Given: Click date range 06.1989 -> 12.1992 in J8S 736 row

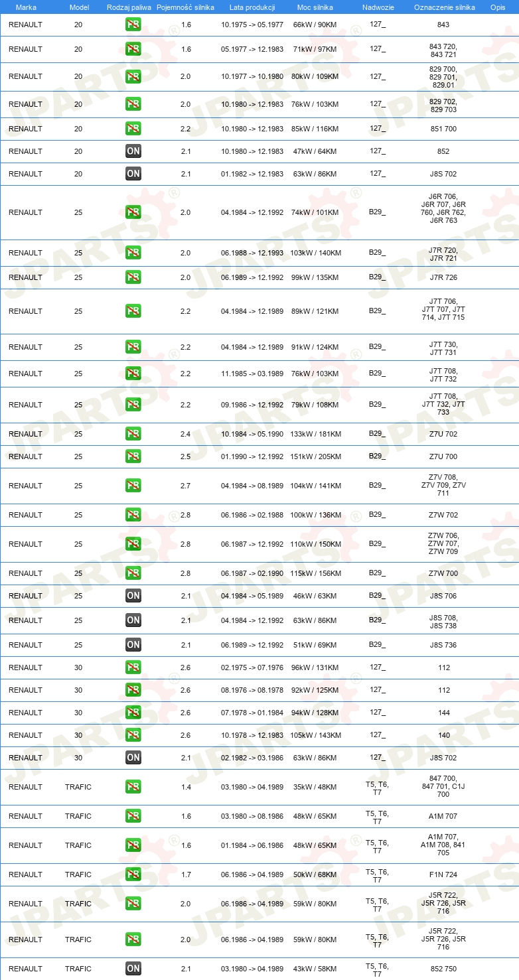Looking at the screenshot, I should point(252,646).
